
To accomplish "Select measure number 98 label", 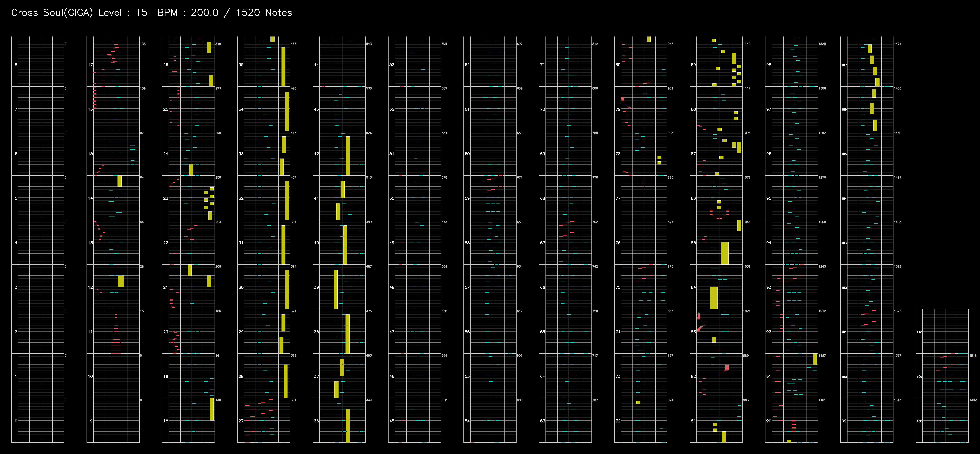I will point(769,65).
